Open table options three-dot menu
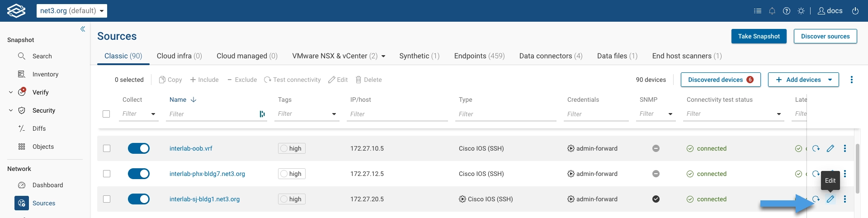 852,80
